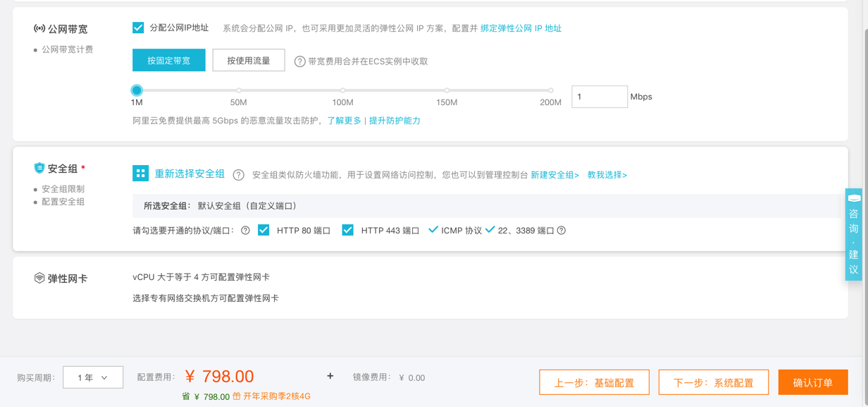This screenshot has width=868, height=407.
Task: Click help icon after 协议/端口 label
Action: click(245, 231)
